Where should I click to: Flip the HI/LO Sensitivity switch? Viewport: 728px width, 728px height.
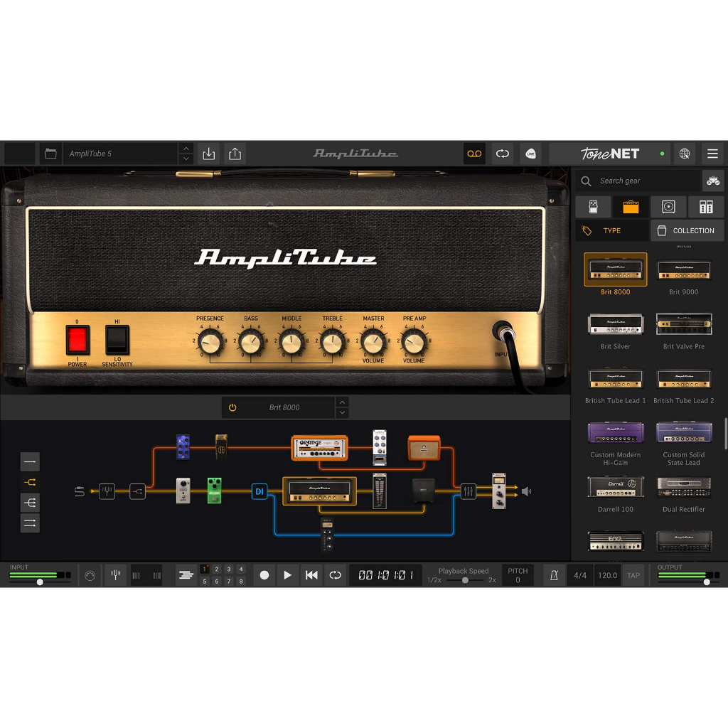117,340
